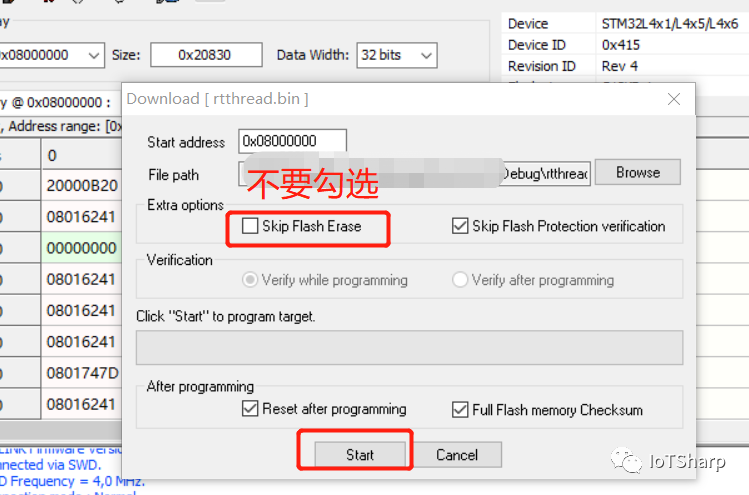Screen dimensions: 749x495
Task: Cancel the download dialog
Action: (457, 454)
